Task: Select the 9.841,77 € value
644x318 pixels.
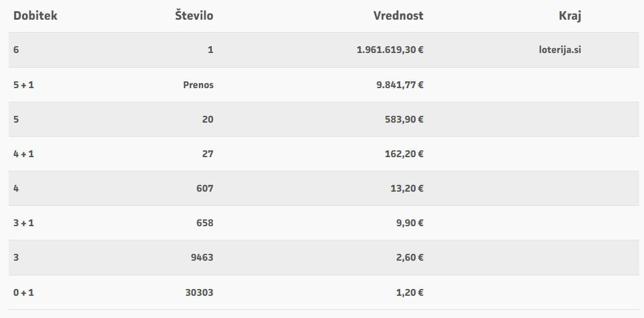Action: [400, 85]
